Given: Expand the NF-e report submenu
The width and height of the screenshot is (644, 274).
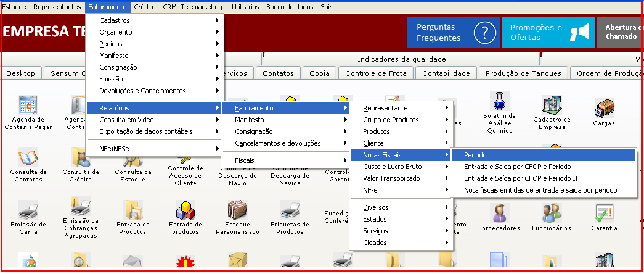Looking at the screenshot, I should (401, 190).
